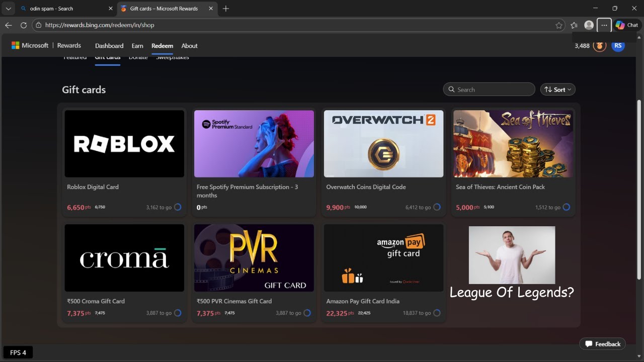Click the 3,488 points balance
The image size is (644, 362).
(x=582, y=46)
